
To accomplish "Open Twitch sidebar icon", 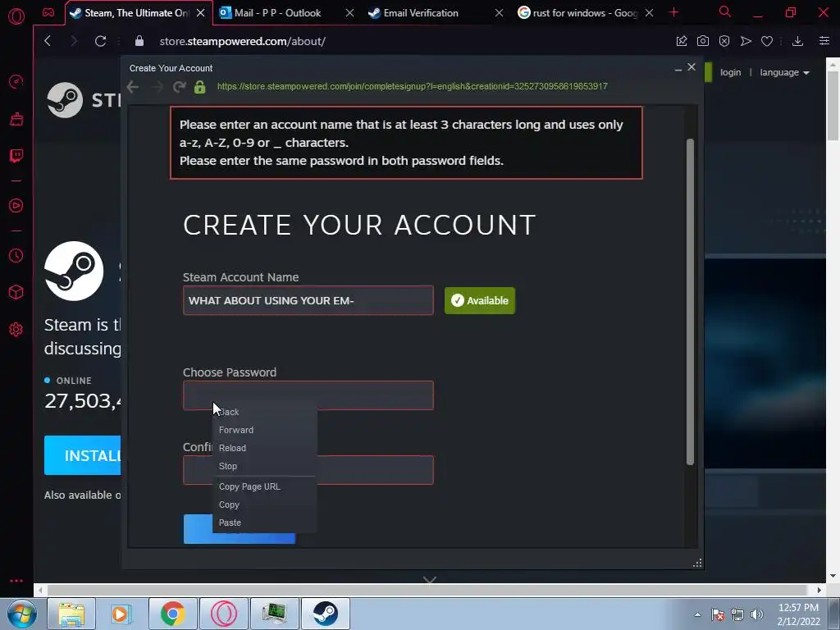I will point(16,156).
